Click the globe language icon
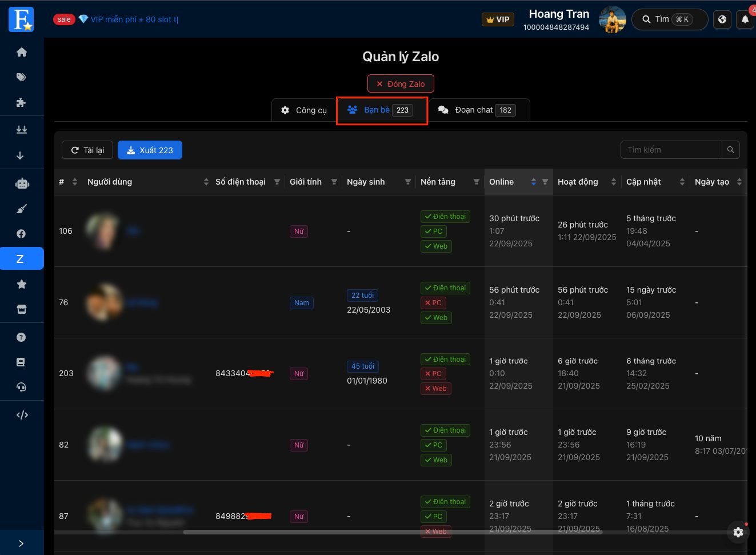 pos(722,19)
